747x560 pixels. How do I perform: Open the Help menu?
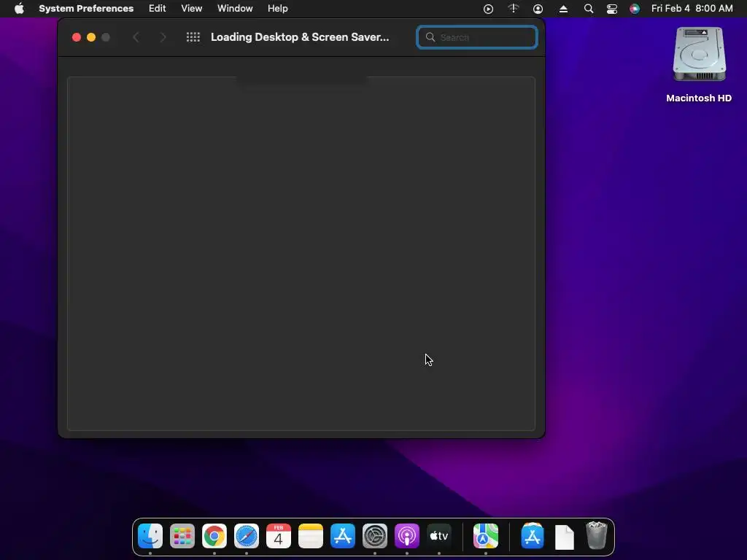278,9
